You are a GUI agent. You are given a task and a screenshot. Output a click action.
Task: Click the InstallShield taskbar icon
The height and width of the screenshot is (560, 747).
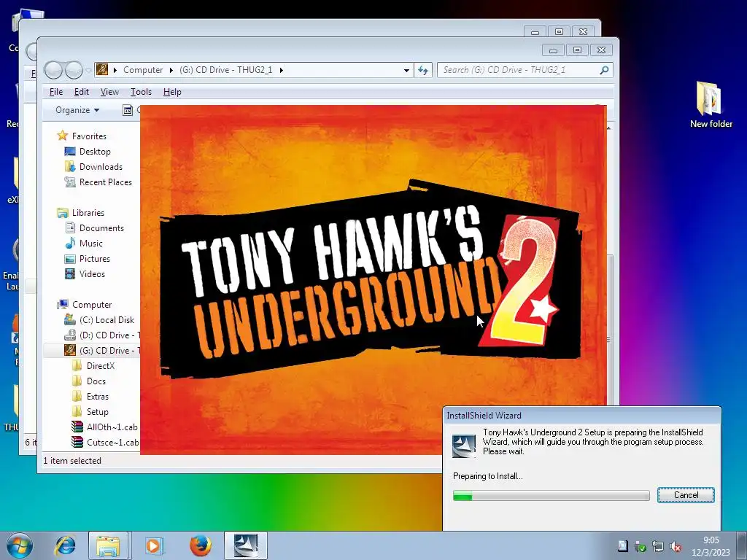246,545
